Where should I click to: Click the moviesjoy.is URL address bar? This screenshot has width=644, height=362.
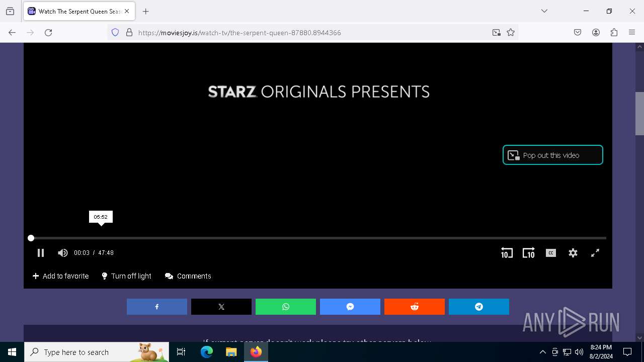pos(312,33)
